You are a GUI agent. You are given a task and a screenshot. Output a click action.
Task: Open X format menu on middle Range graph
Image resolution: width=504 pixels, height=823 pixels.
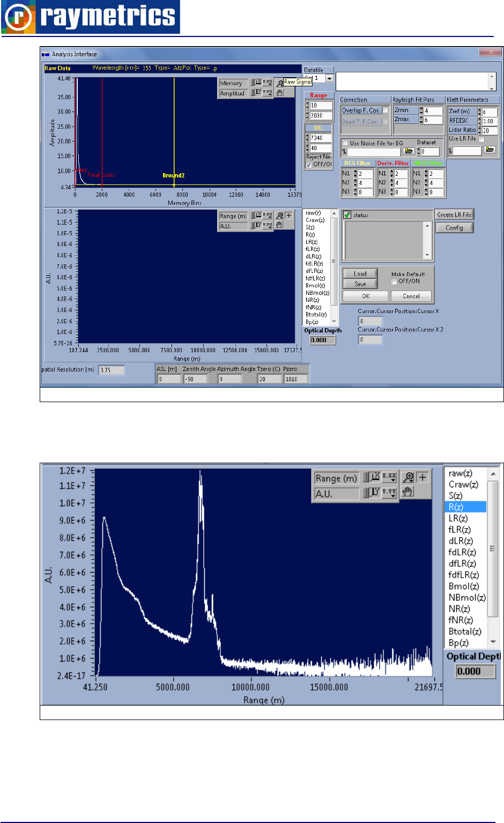(x=267, y=216)
